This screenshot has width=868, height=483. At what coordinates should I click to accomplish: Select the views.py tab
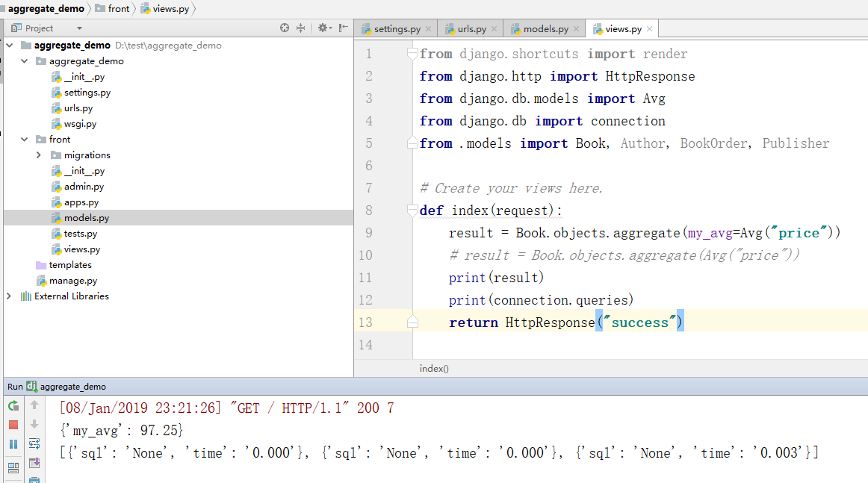(623, 29)
